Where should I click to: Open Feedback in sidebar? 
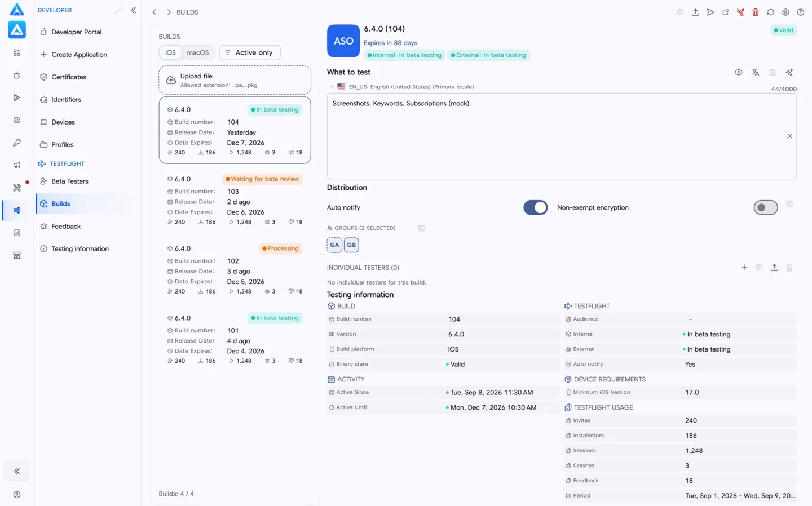point(87,227)
